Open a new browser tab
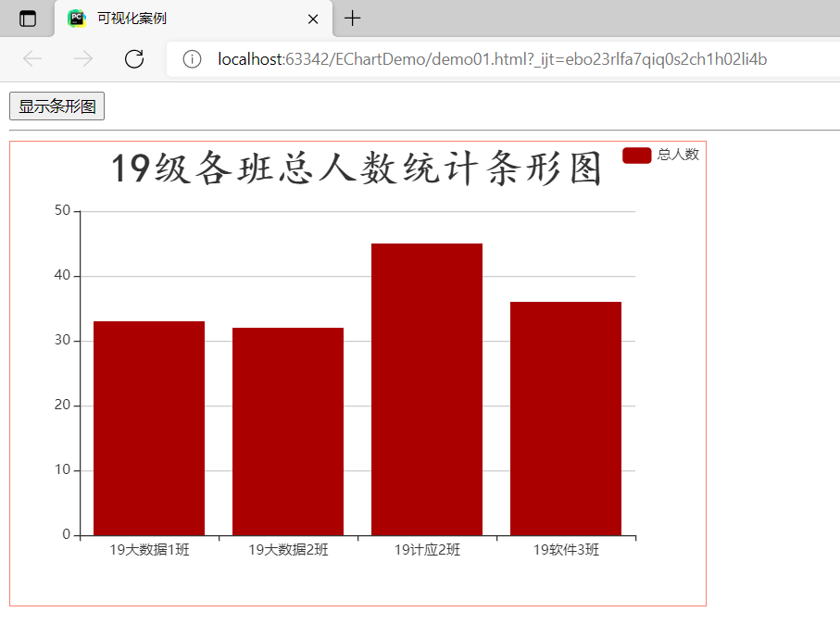Screen dimensions: 840x637 tap(353, 19)
